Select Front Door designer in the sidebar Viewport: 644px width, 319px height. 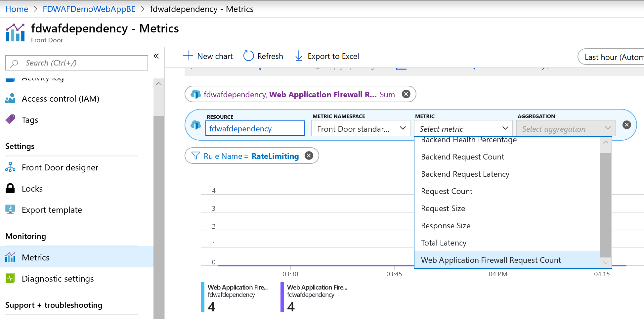60,167
